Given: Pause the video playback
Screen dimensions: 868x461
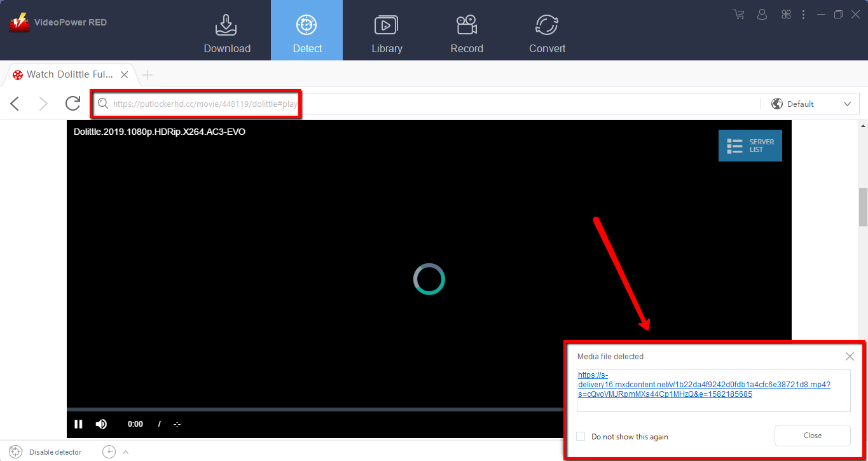Looking at the screenshot, I should 78,424.
